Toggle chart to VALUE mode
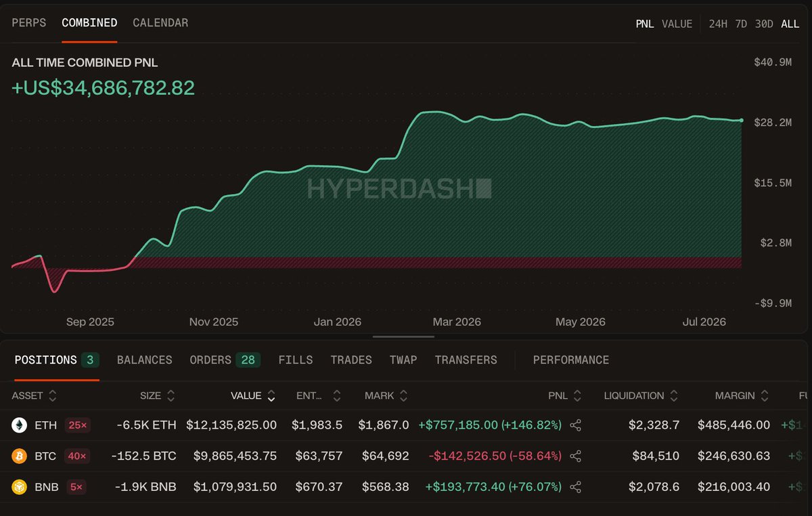Screen dimensions: 812x516 pyautogui.click(x=677, y=24)
